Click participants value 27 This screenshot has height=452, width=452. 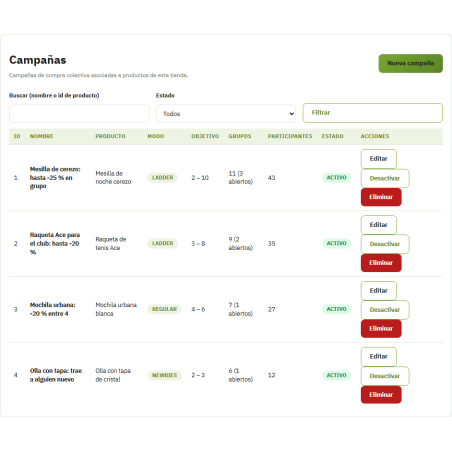(272, 309)
